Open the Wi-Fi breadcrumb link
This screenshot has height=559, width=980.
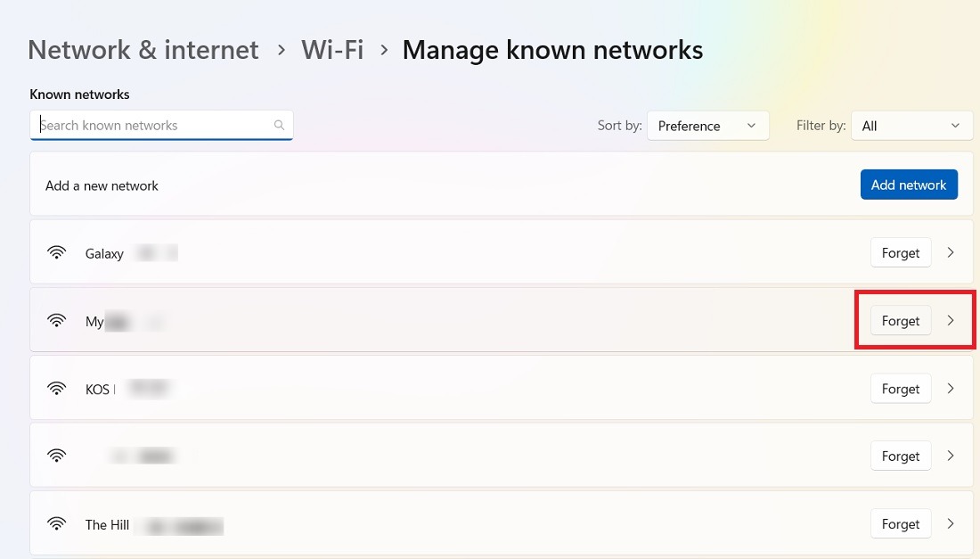pos(332,50)
